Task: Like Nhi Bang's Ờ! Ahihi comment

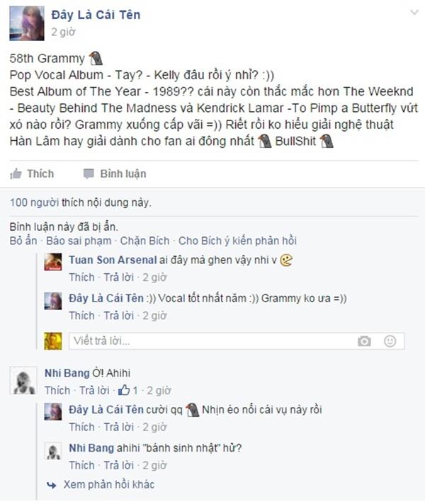Action: 57,390
